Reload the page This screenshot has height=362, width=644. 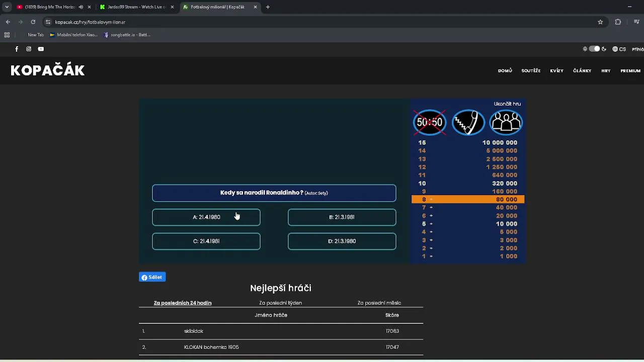33,22
